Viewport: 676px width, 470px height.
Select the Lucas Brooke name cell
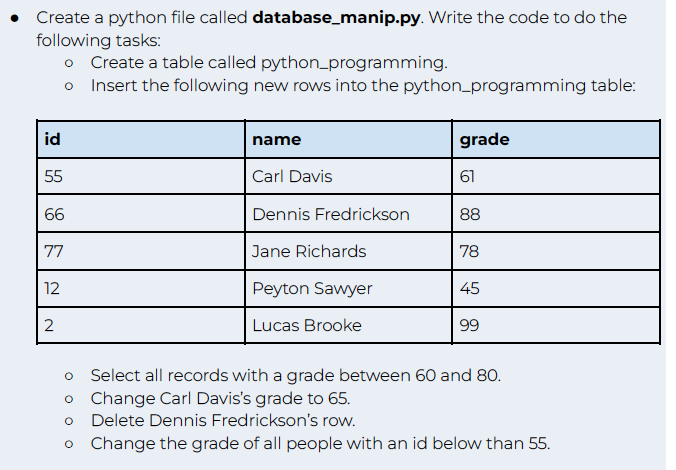tap(348, 326)
